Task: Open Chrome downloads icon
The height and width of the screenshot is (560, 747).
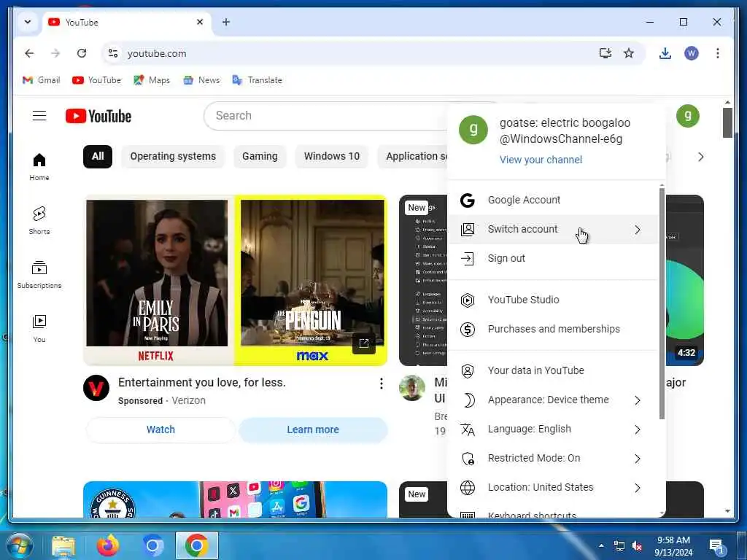Action: point(665,53)
